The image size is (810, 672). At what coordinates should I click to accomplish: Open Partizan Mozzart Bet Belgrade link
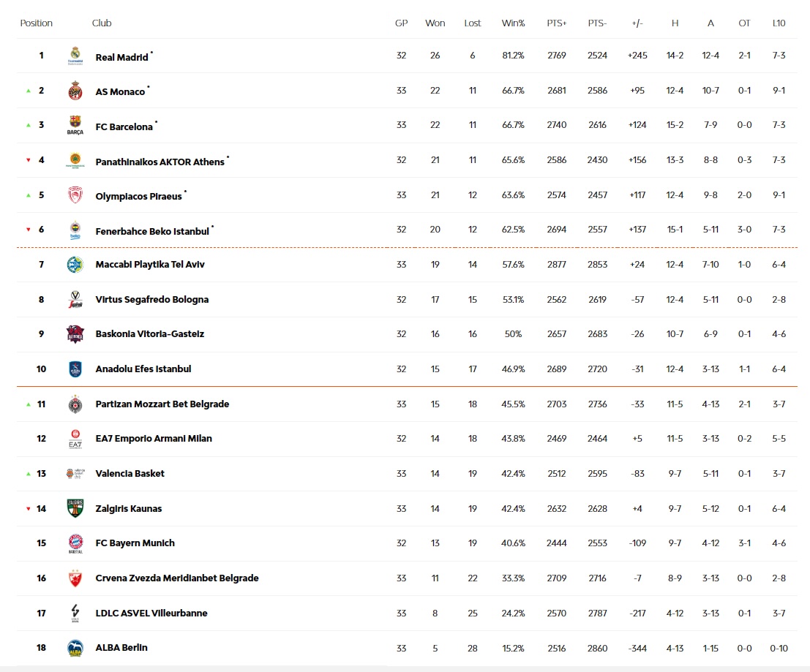point(162,404)
